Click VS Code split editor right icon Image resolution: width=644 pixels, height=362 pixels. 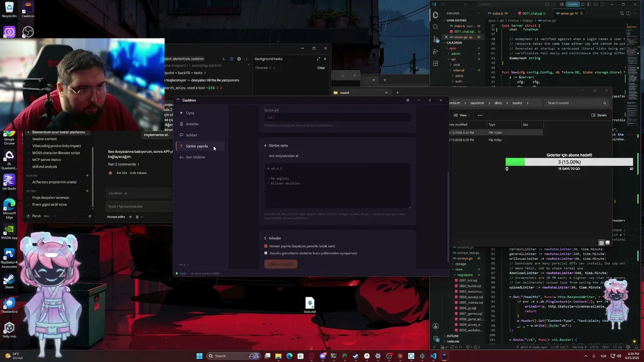pos(629,13)
